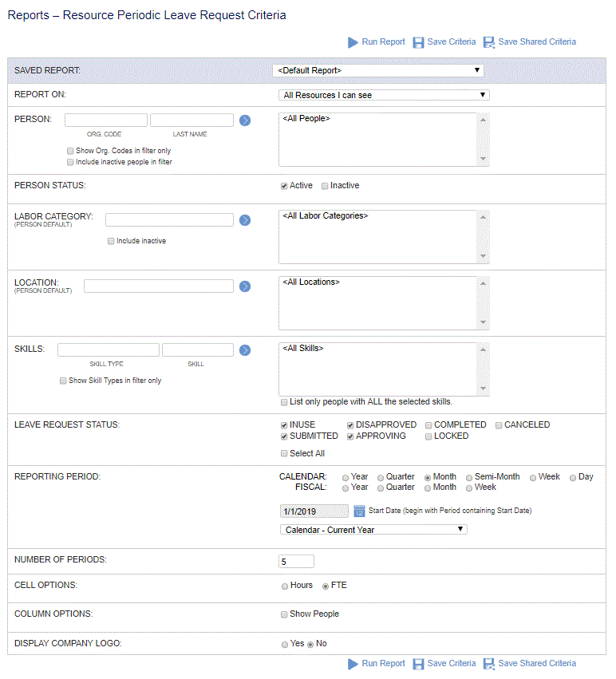Click the Number of Periods input field
Screen dimensions: 616x679
pyautogui.click(x=296, y=561)
